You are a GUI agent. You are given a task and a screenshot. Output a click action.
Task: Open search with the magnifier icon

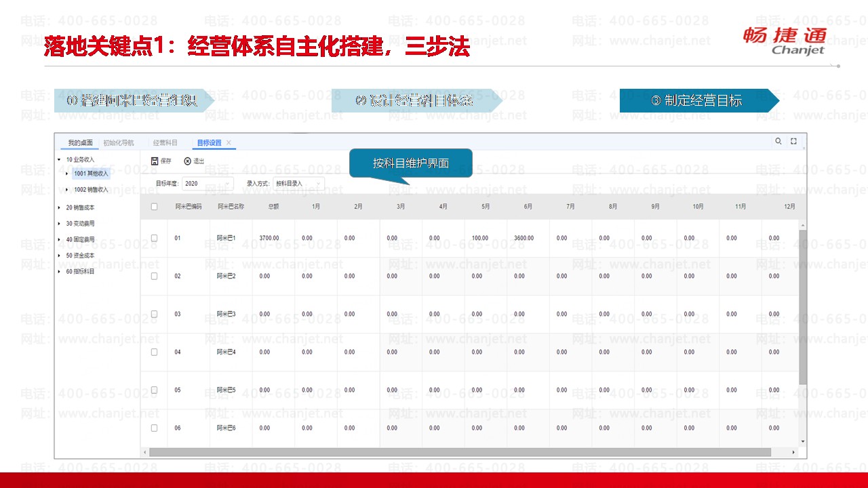click(x=778, y=142)
